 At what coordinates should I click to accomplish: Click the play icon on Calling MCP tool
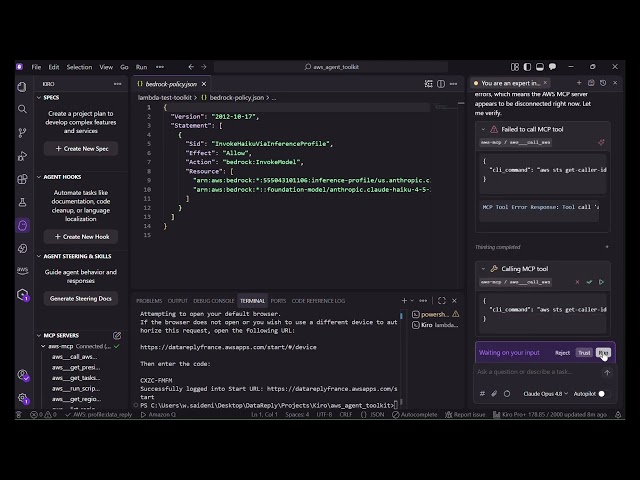click(601, 282)
